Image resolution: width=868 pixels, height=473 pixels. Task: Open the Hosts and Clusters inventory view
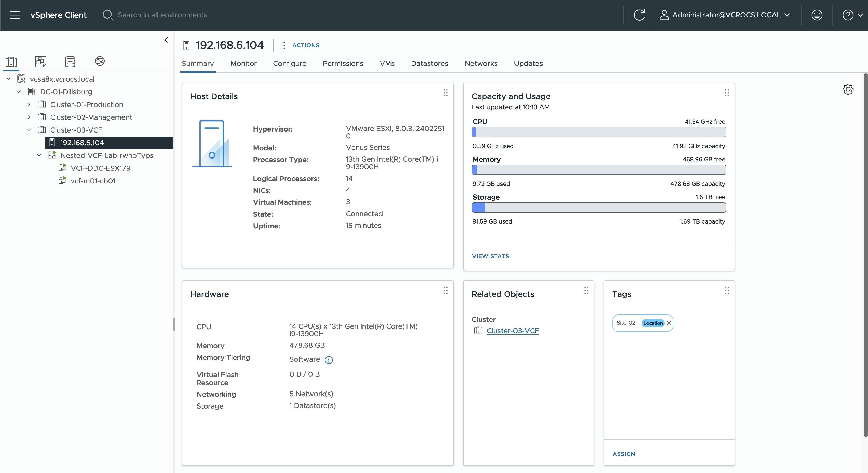tap(11, 61)
